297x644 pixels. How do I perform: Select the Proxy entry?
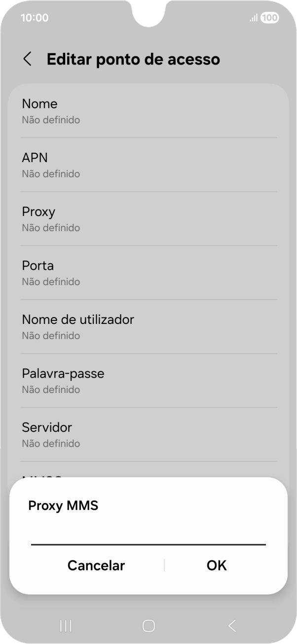[148, 218]
